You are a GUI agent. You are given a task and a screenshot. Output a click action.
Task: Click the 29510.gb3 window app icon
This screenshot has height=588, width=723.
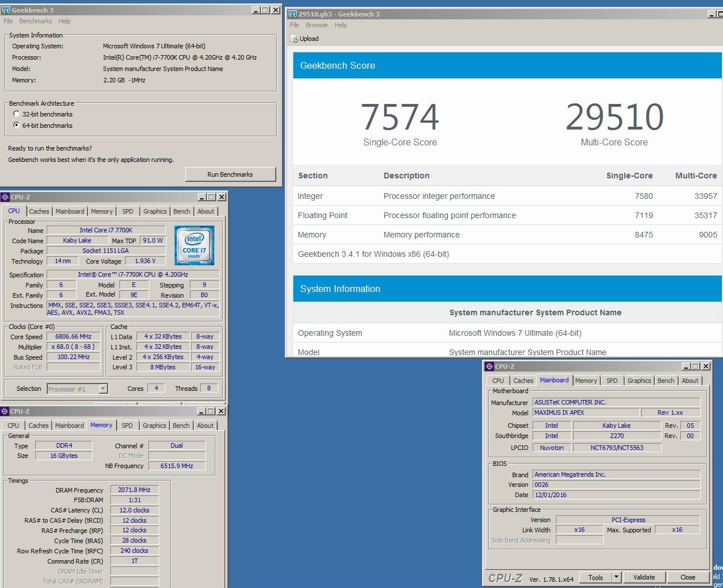[293, 14]
